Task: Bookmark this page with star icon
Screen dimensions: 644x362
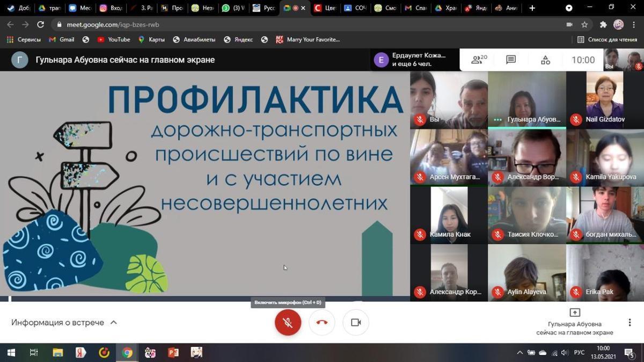Action: [x=584, y=25]
